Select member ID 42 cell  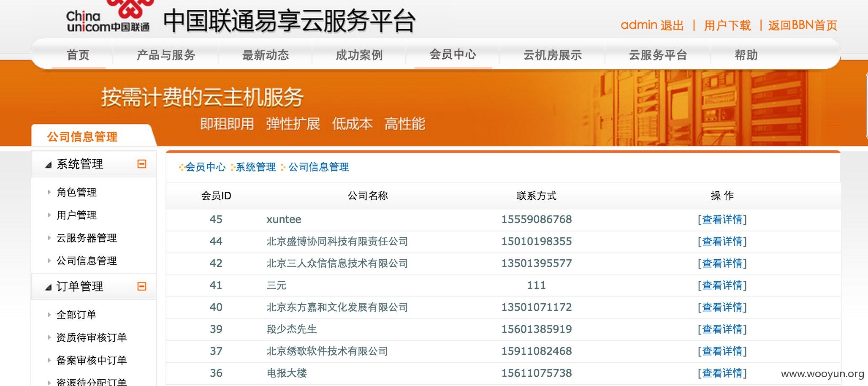(x=216, y=264)
